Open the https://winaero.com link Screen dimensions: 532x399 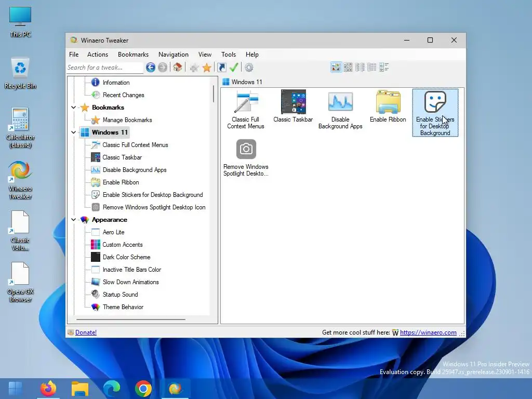(428, 332)
